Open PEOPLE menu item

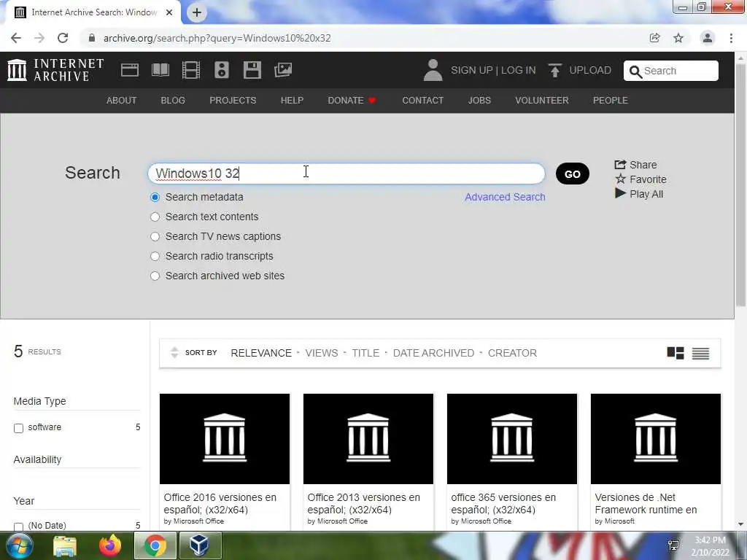click(611, 101)
